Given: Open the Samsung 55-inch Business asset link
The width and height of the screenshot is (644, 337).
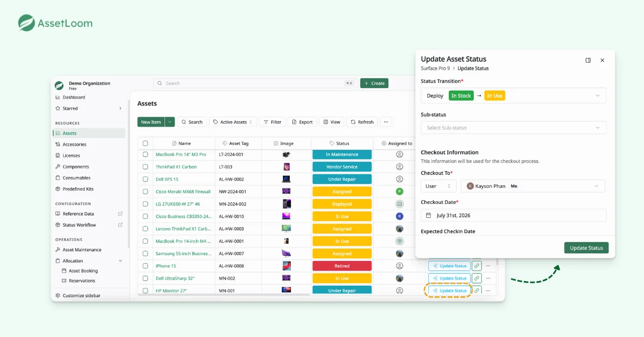Looking at the screenshot, I should tap(182, 254).
